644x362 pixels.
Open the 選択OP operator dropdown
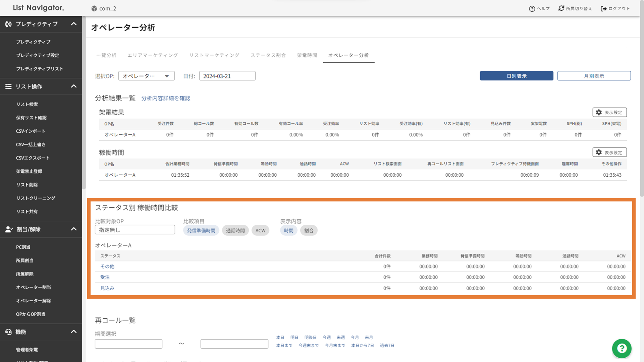[146, 76]
